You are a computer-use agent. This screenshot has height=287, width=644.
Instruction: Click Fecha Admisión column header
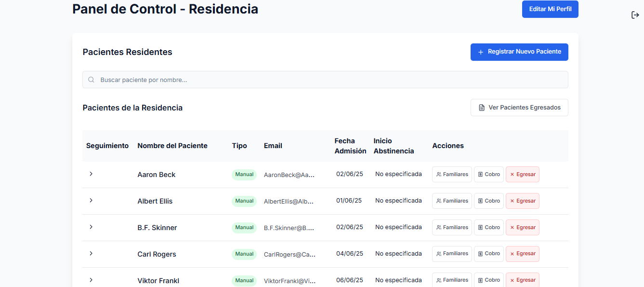coord(350,146)
